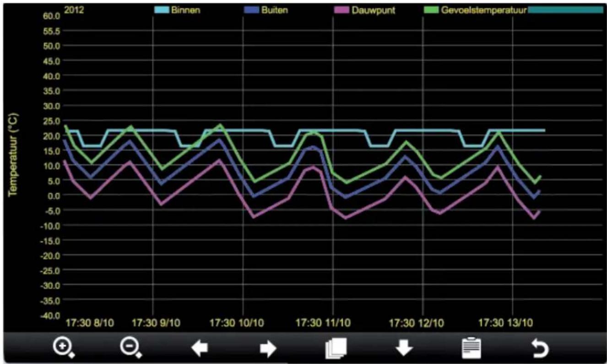This screenshot has width=607, height=364.
Task: Click the 17:30 13/10 time label
Action: pos(506,323)
